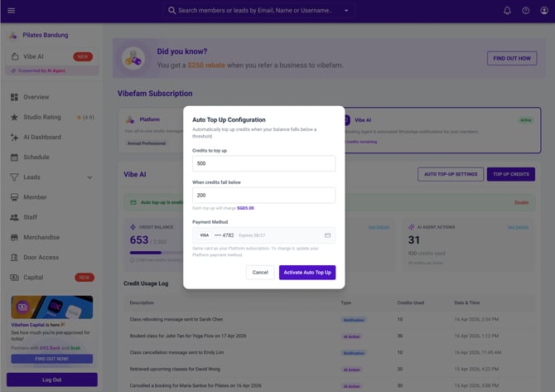This screenshot has height=392, width=555.
Task: Click the Overview dashboard icon
Action: (x=14, y=97)
